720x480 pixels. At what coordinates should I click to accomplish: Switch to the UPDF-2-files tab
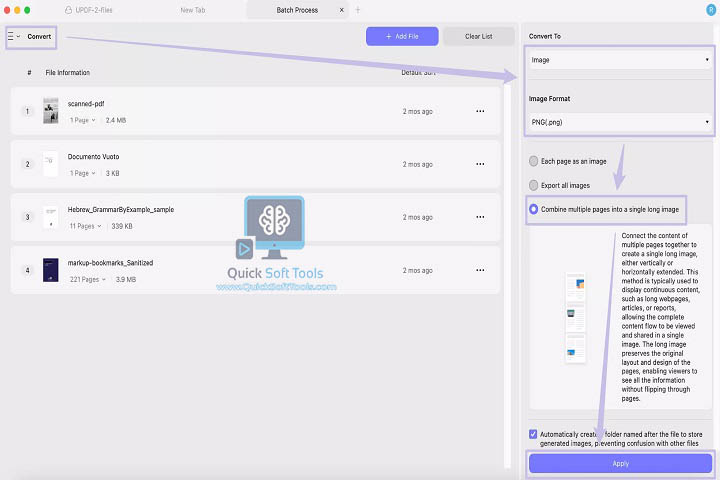(89, 10)
